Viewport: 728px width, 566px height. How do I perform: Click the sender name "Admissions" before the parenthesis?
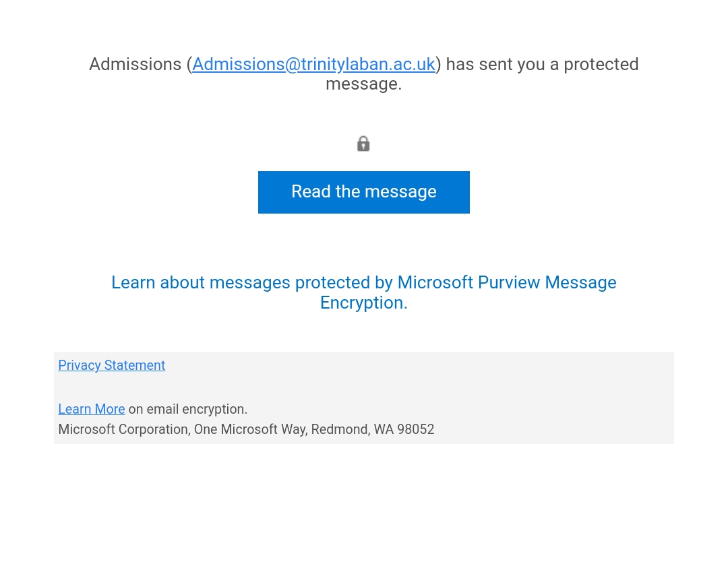coord(135,64)
